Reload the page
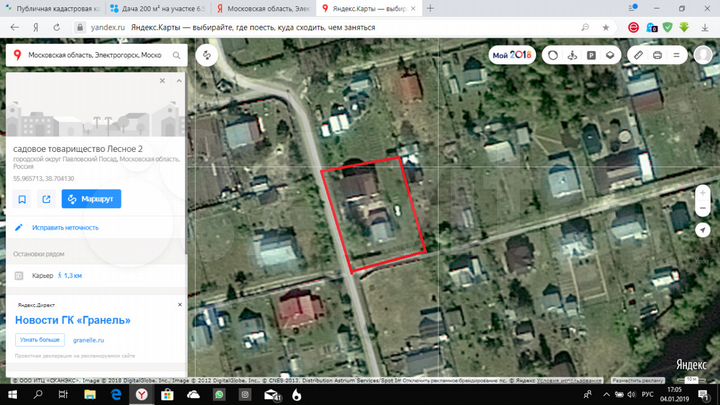 point(56,28)
